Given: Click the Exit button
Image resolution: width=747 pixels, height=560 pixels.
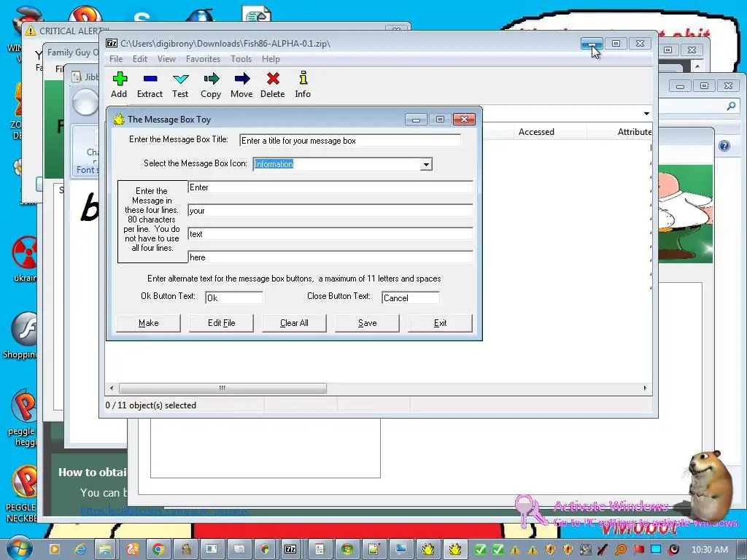Looking at the screenshot, I should point(440,323).
